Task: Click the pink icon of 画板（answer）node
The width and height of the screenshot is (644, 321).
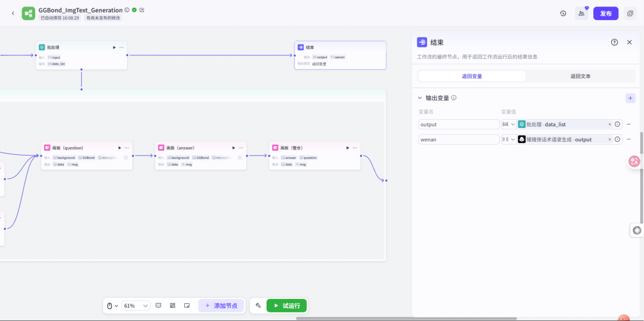Action: 162,148
